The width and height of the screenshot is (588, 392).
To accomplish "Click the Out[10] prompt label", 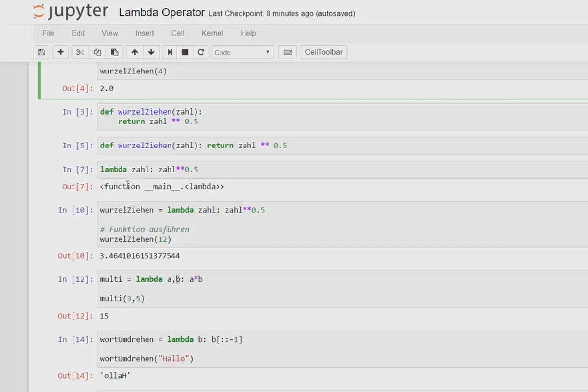I will 75,256.
